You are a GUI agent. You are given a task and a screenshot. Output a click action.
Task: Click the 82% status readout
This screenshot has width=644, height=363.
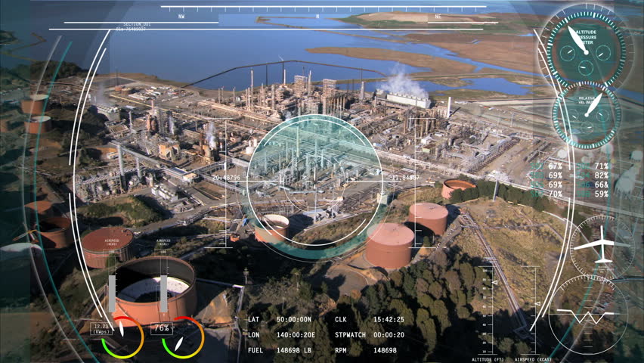601,175
